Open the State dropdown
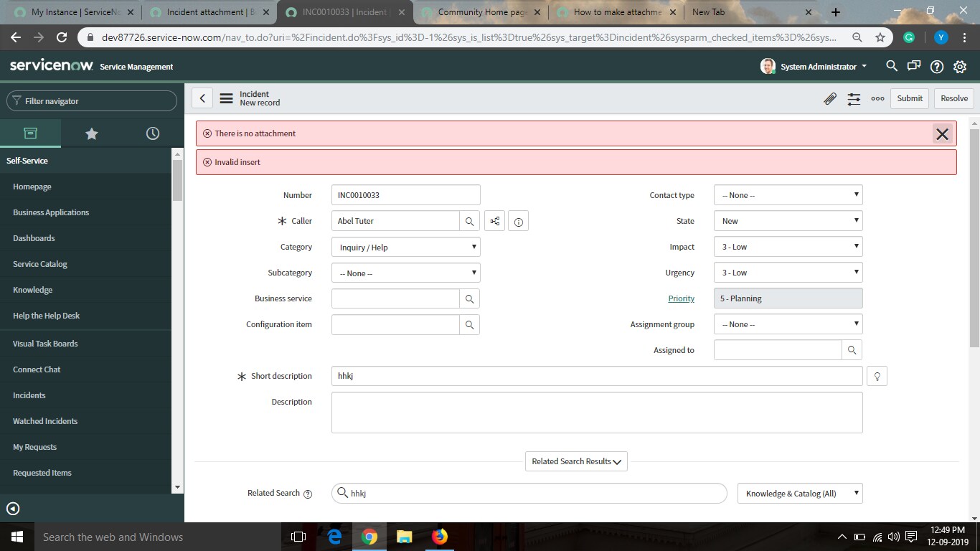The height and width of the screenshot is (551, 980). (788, 221)
